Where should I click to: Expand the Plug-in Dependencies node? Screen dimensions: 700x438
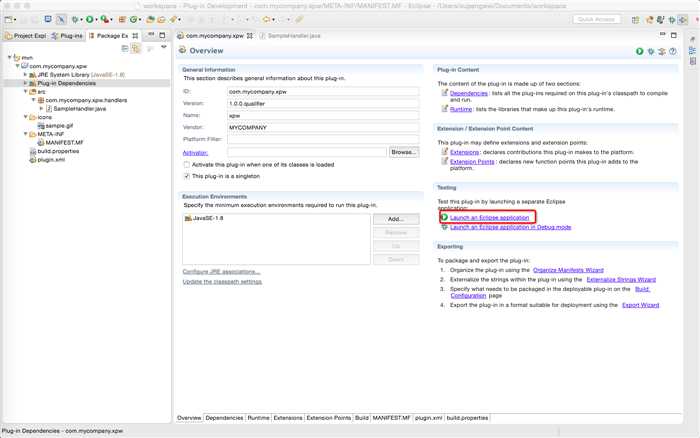[25, 83]
